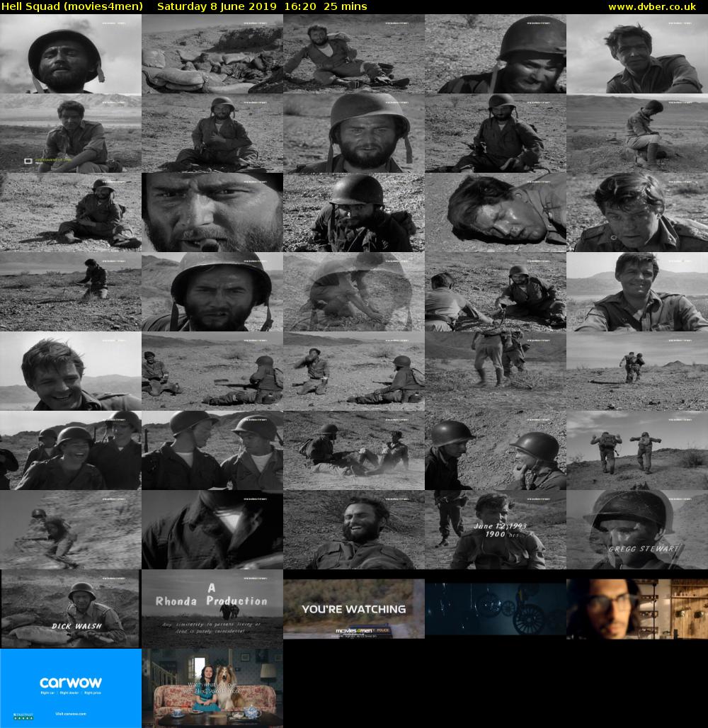Select the June 12, 1943 caption frame
This screenshot has width=708, height=728.
click(x=496, y=529)
